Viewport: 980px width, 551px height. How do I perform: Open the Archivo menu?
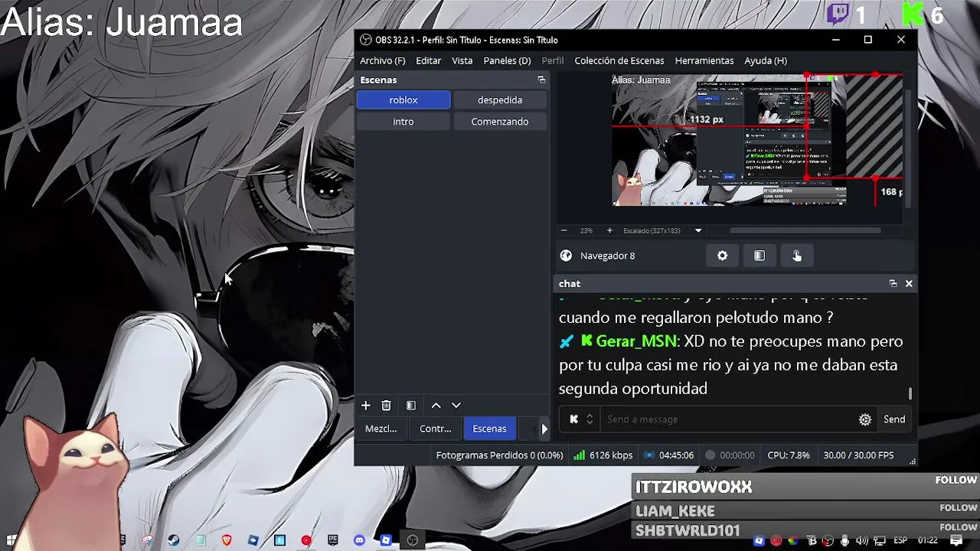tap(383, 60)
